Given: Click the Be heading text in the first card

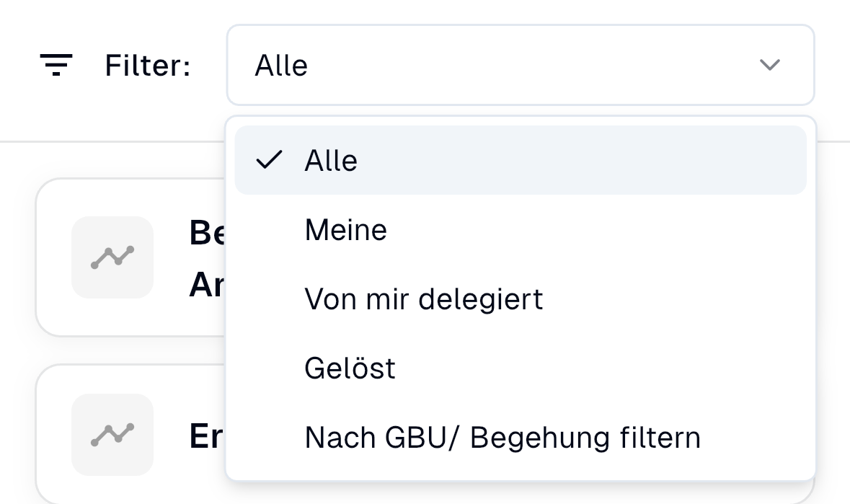Looking at the screenshot, I should tap(205, 232).
